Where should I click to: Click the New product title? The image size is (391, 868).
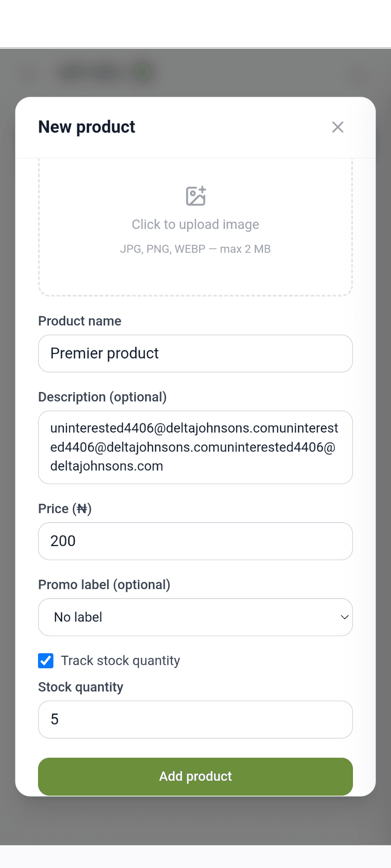point(86,127)
